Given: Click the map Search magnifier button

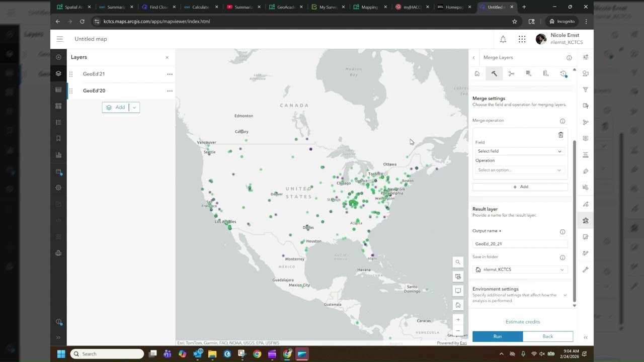Looking at the screenshot, I should tap(458, 262).
